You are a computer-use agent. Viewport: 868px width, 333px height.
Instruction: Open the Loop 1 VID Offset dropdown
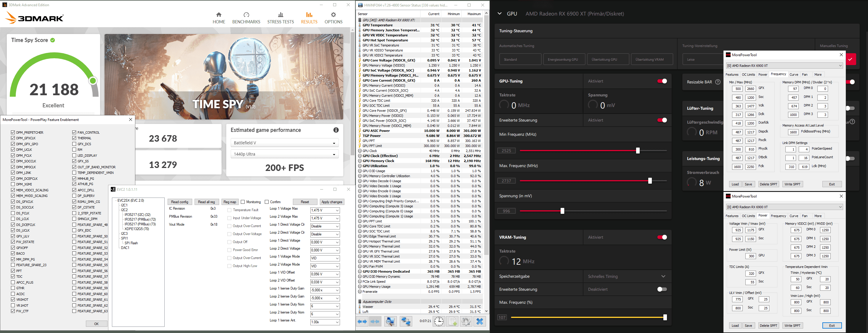point(325,274)
